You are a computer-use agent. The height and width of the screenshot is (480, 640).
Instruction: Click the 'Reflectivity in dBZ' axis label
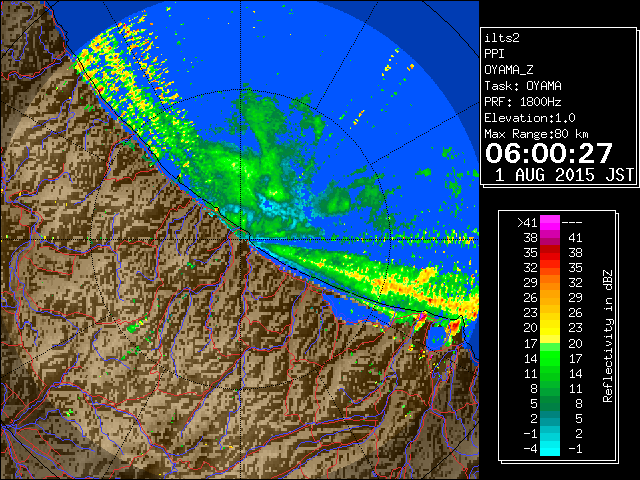[x=608, y=336]
